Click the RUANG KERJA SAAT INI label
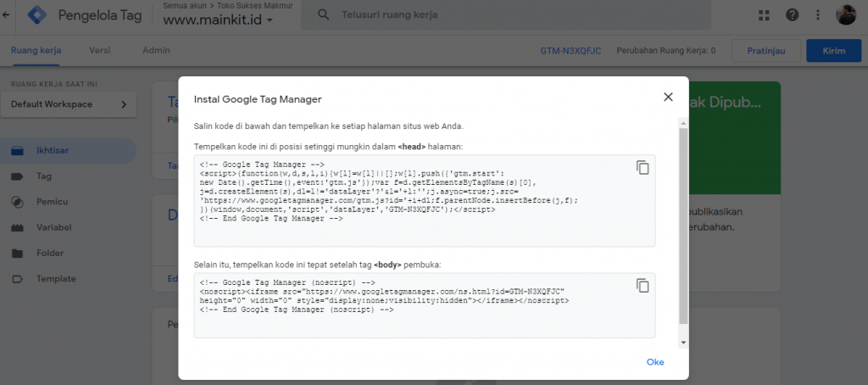Screen dimensions: 868x385 pos(54,84)
